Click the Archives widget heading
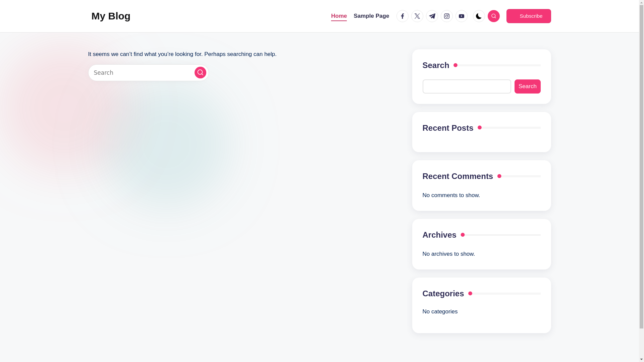 click(x=439, y=235)
